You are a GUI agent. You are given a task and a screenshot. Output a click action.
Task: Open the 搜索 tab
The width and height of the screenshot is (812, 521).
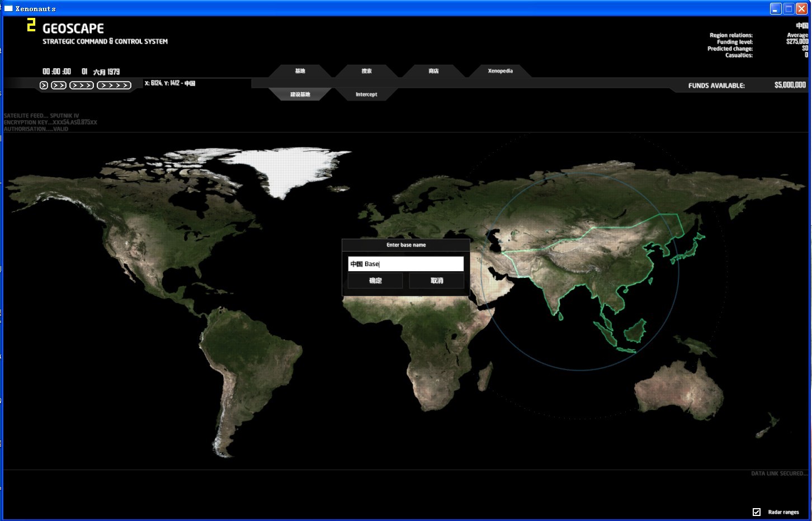[367, 71]
